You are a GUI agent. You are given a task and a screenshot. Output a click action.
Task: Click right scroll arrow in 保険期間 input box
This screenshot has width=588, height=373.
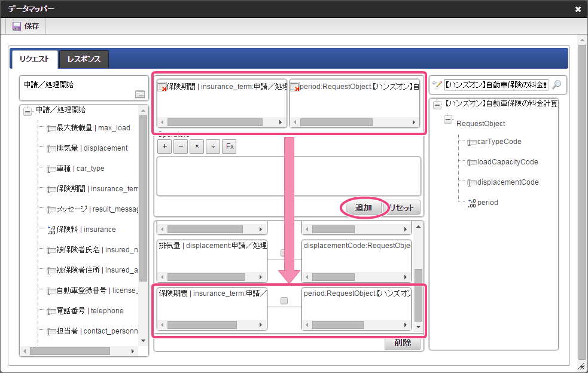(280, 122)
